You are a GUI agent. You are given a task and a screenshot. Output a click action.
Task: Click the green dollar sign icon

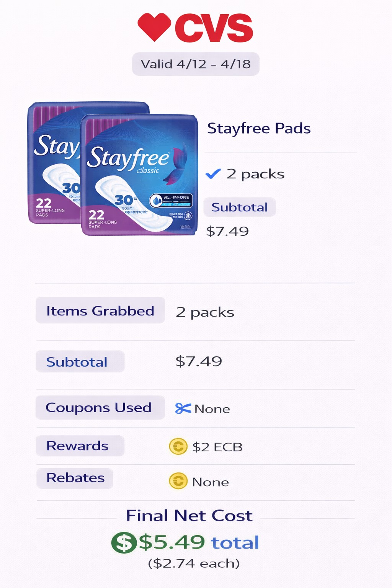(x=124, y=542)
